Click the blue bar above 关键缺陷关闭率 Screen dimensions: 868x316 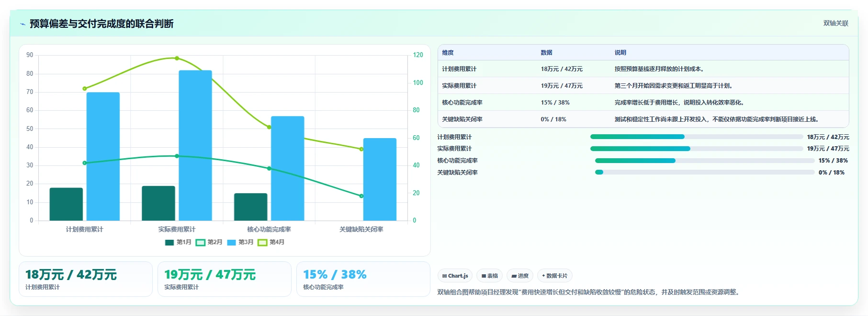[380, 179]
